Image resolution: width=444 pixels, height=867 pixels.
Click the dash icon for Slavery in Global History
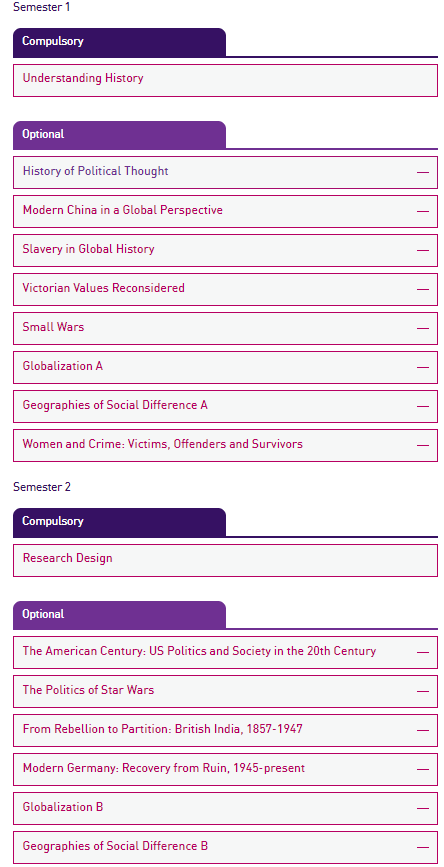[x=423, y=250]
